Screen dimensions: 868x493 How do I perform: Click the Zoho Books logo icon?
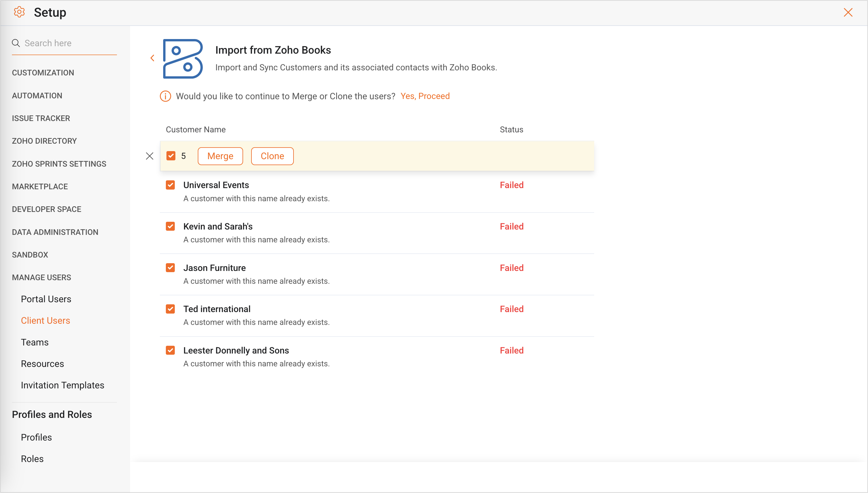tap(183, 59)
